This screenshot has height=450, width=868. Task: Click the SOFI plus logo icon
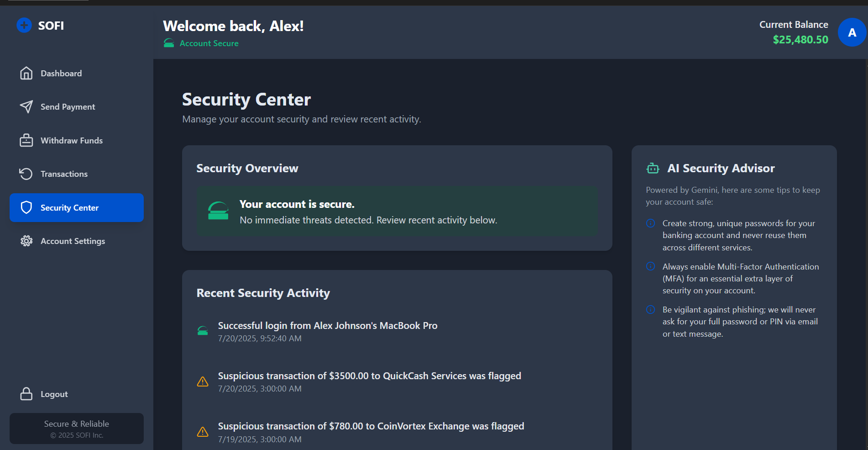[x=24, y=25]
